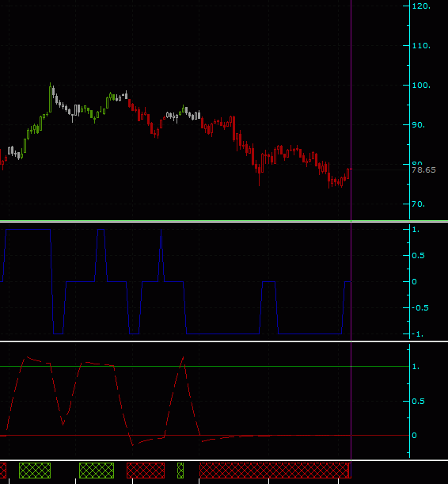Viewport: 448px width, 484px height.
Task: Click the 0.5 label on blue oscillator axis
Action: (x=419, y=256)
